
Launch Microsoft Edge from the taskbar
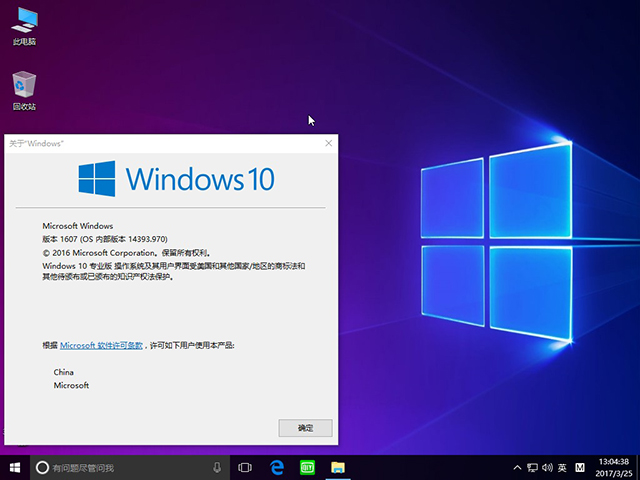point(277,467)
